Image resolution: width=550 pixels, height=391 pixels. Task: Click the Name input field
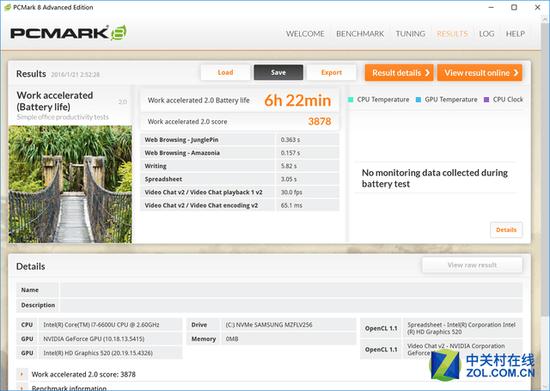[x=291, y=290]
